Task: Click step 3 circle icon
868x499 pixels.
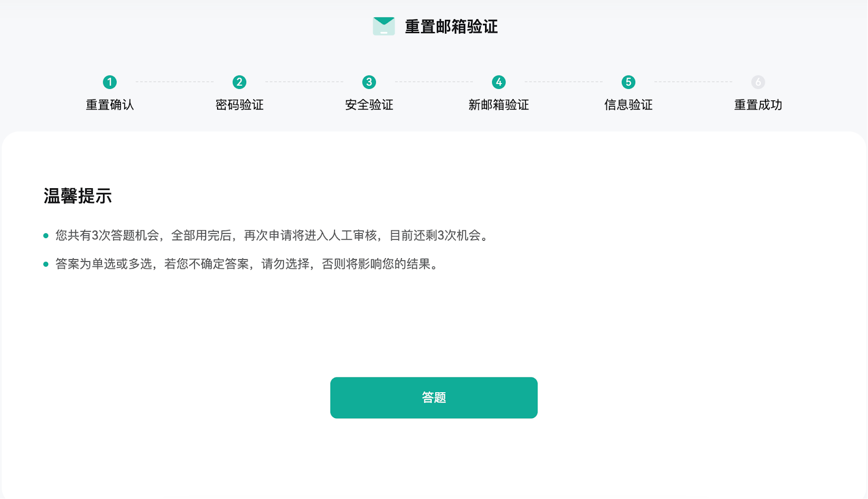Action: point(369,82)
